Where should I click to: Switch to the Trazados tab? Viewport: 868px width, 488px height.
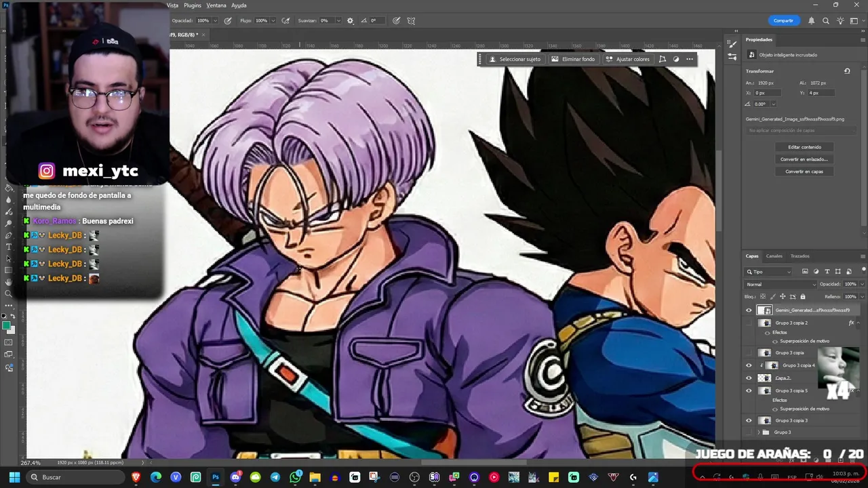coord(800,256)
